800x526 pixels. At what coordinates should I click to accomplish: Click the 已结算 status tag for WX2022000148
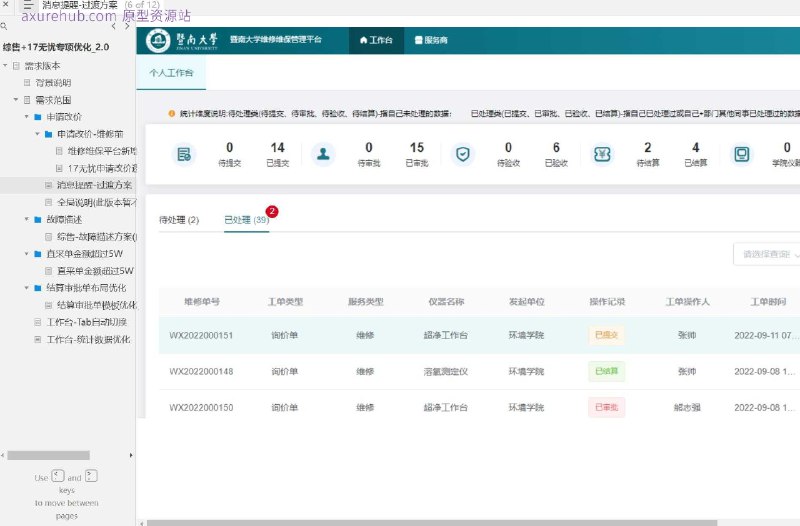(607, 371)
